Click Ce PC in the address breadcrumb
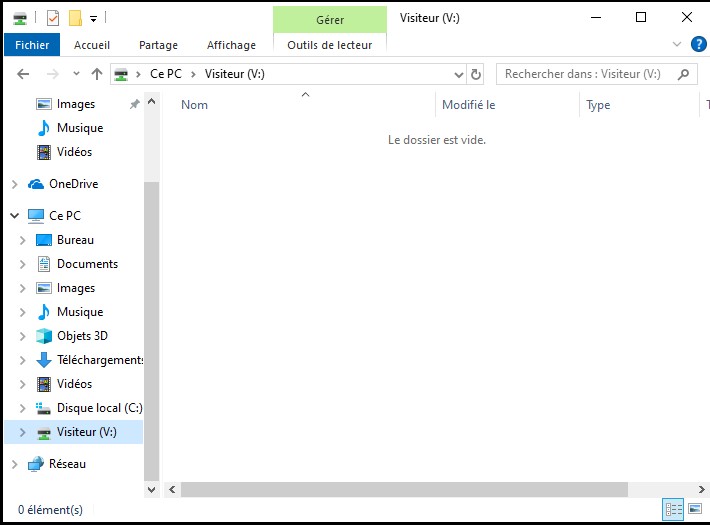 tap(166, 74)
